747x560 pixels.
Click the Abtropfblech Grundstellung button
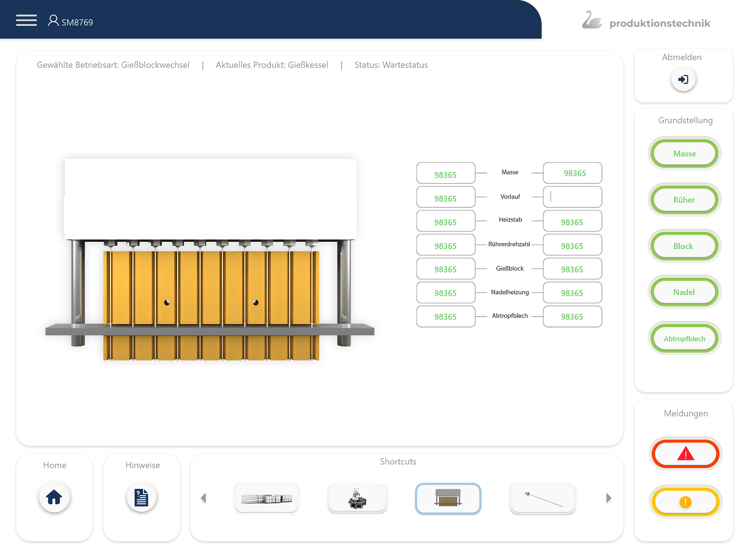tap(684, 339)
